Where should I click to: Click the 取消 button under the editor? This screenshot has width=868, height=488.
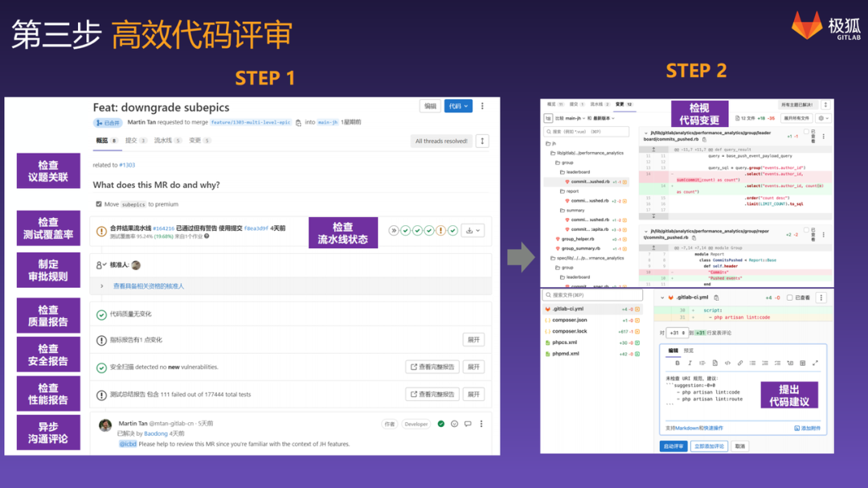tap(740, 446)
